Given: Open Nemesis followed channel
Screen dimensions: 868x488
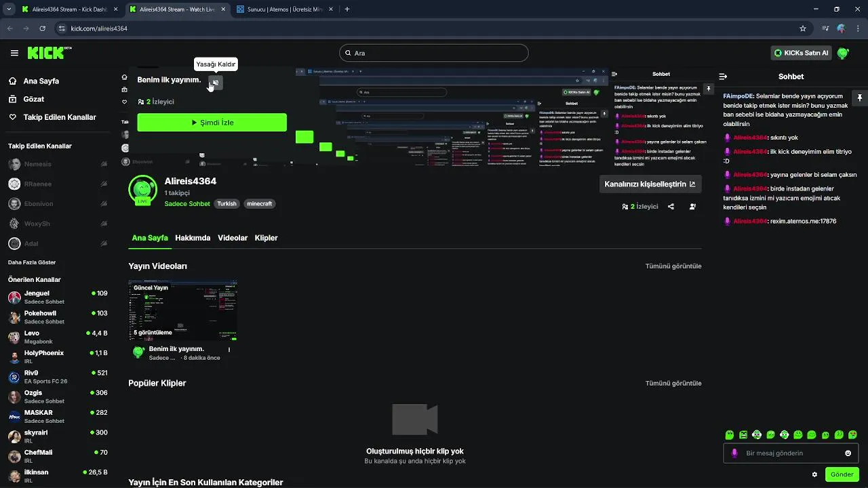Looking at the screenshot, I should [58, 164].
